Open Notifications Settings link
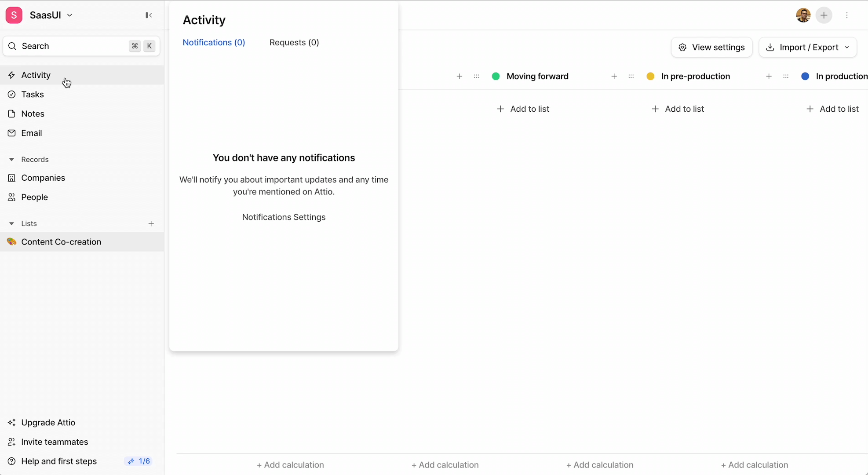868x475 pixels. (284, 217)
